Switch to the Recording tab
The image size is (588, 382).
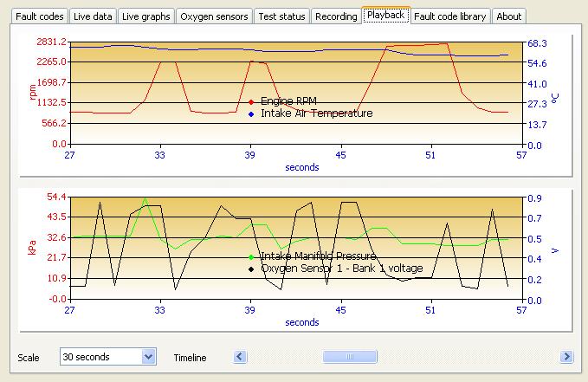[x=336, y=16]
